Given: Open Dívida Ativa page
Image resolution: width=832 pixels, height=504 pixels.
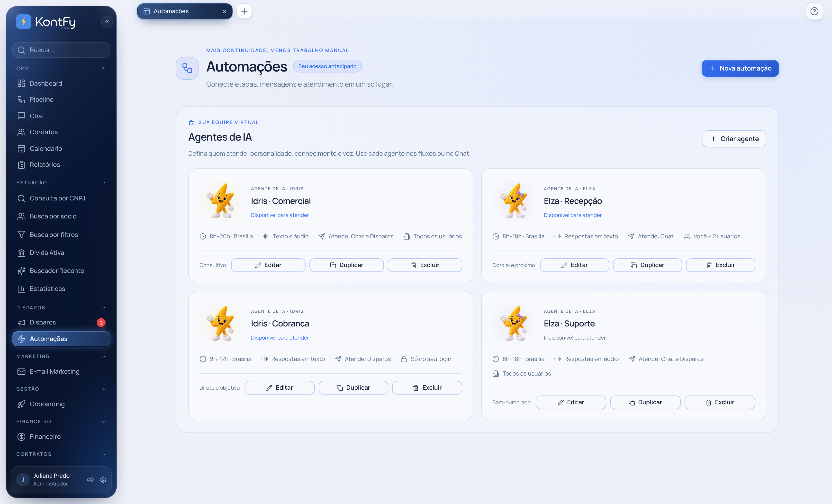Looking at the screenshot, I should (61, 252).
